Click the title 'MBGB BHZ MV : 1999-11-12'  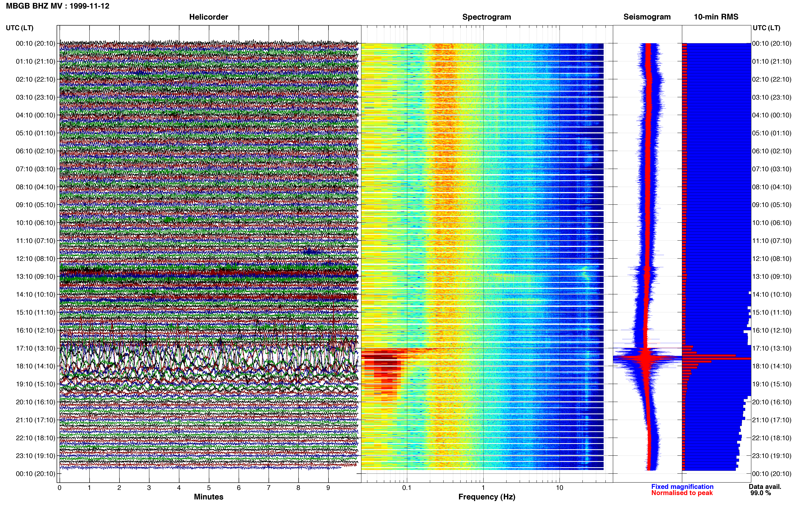[58, 6]
